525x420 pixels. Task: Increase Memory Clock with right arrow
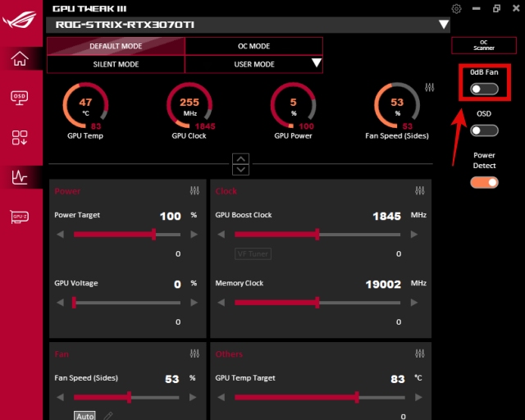click(414, 303)
